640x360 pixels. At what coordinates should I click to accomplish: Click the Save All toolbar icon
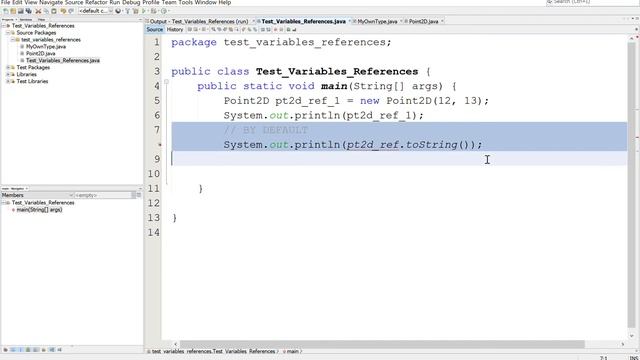(29, 11)
